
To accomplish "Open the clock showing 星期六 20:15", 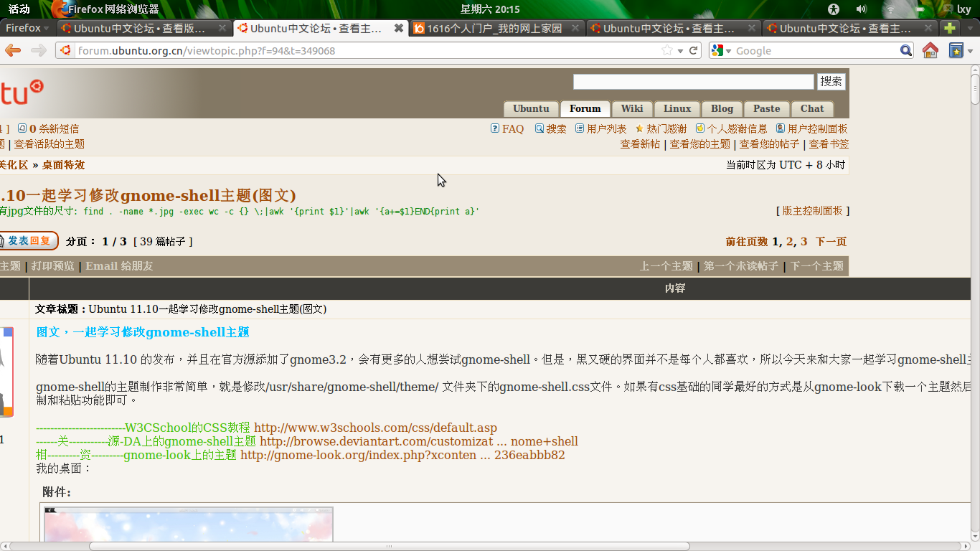I will point(490,9).
